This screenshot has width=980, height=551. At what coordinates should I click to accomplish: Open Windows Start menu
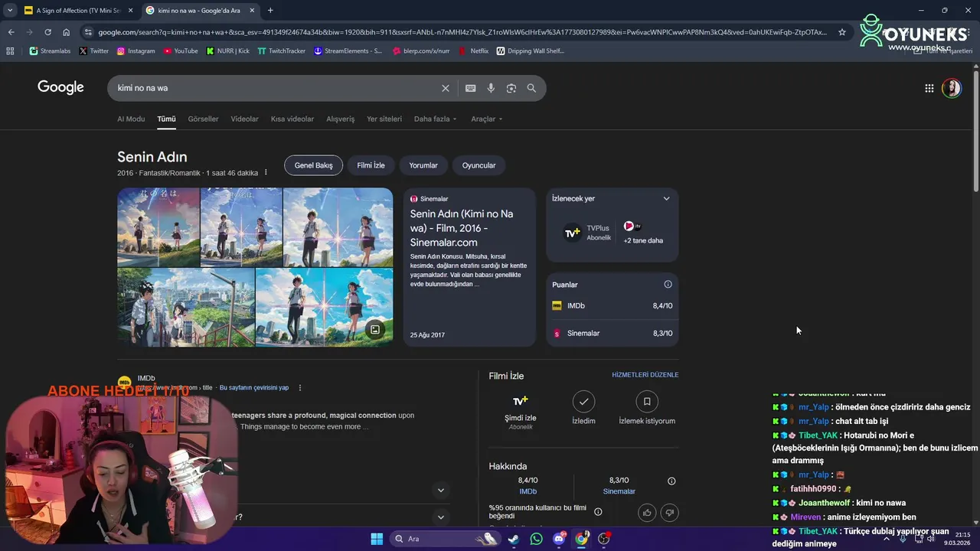click(377, 539)
